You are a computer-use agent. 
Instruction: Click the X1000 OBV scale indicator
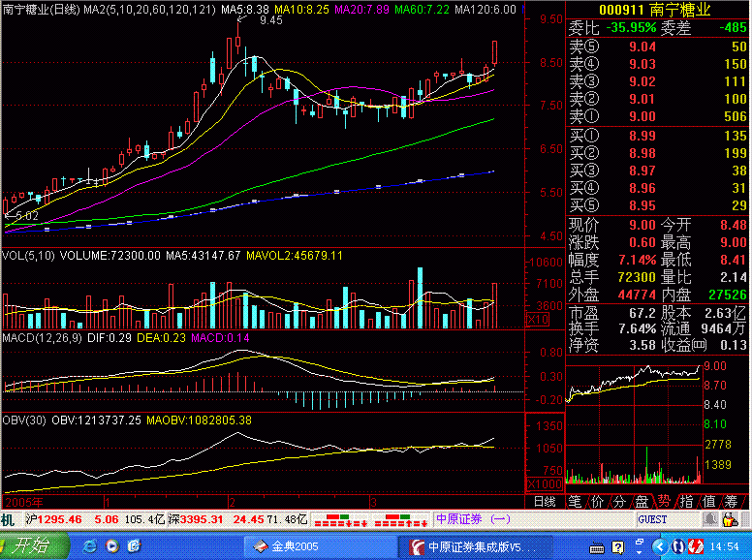[x=542, y=483]
